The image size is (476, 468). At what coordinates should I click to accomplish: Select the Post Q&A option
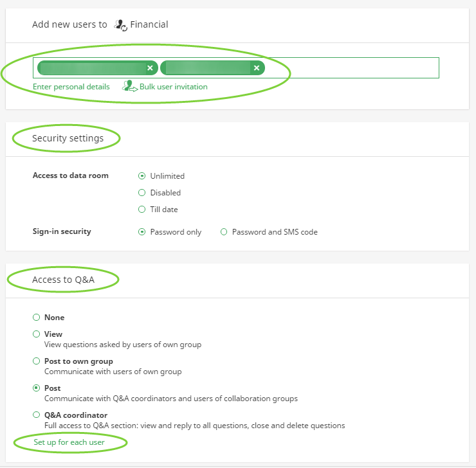pyautogui.click(x=37, y=388)
